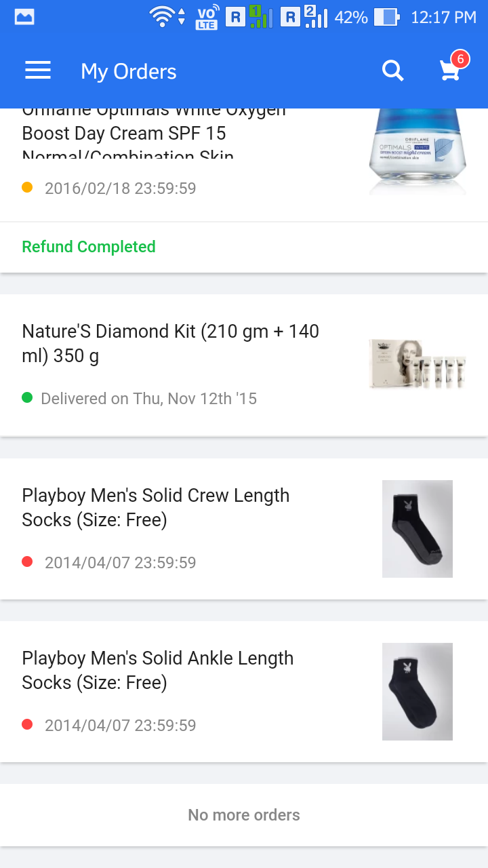Open the shopping cart with 6 items
This screenshot has height=868, width=488.
(453, 68)
